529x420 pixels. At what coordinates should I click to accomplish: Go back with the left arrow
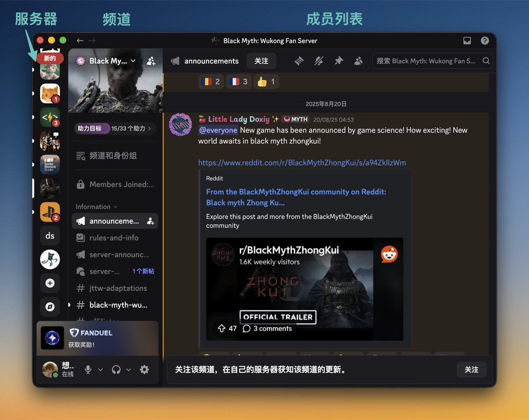point(80,41)
